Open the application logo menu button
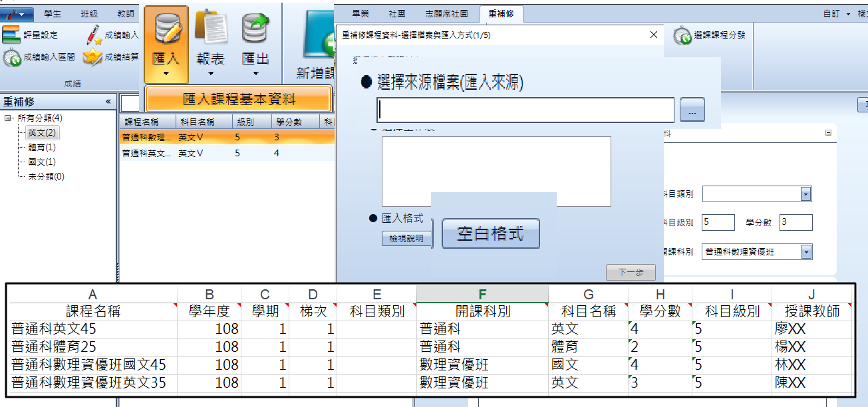868x407 pixels. click(17, 13)
